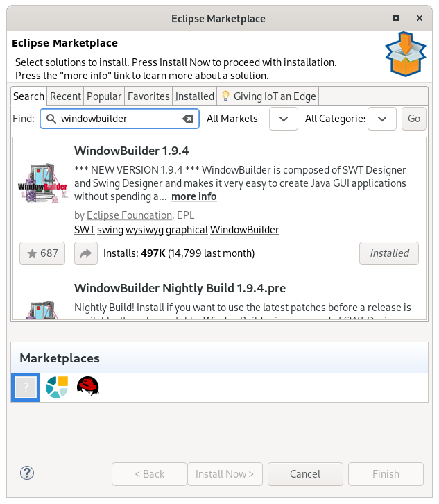The height and width of the screenshot is (504, 439).
Task: Select the unknown question-mark marketplace icon
Action: [x=26, y=387]
